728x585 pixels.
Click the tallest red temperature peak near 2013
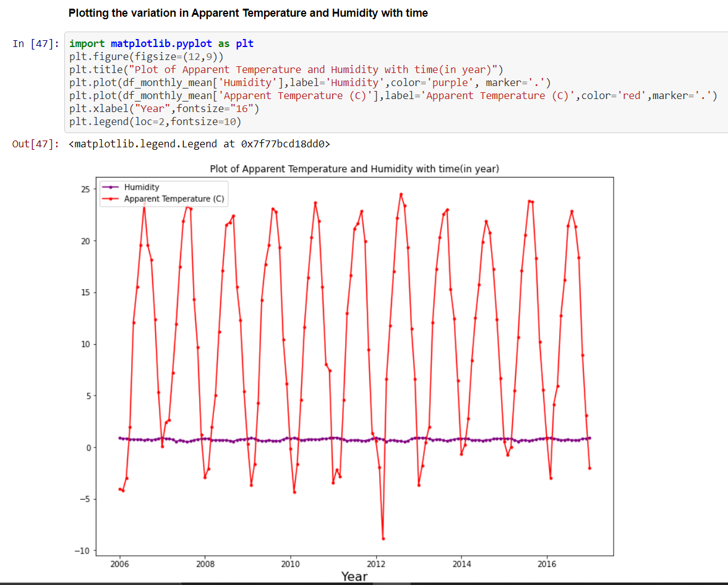[401, 194]
